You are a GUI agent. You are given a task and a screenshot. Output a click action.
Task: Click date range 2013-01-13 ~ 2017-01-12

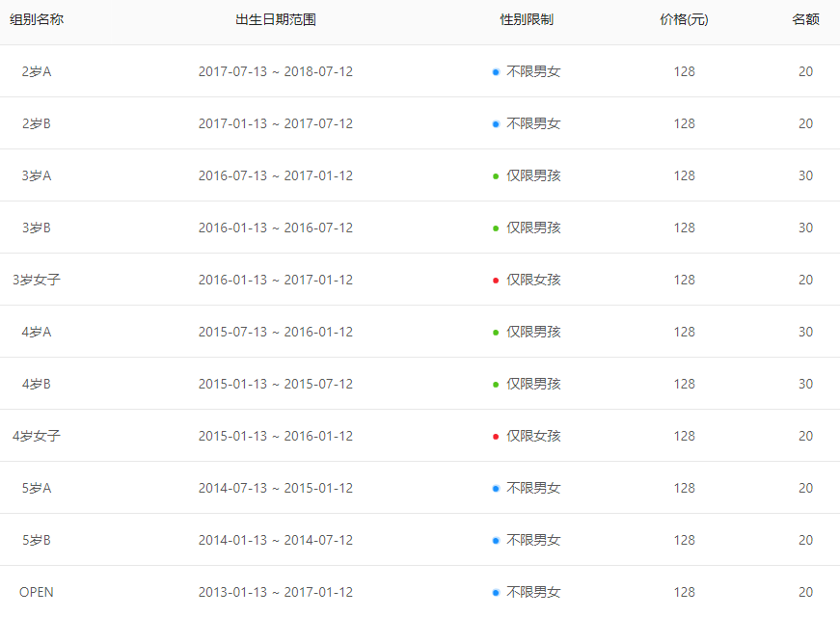tap(276, 592)
